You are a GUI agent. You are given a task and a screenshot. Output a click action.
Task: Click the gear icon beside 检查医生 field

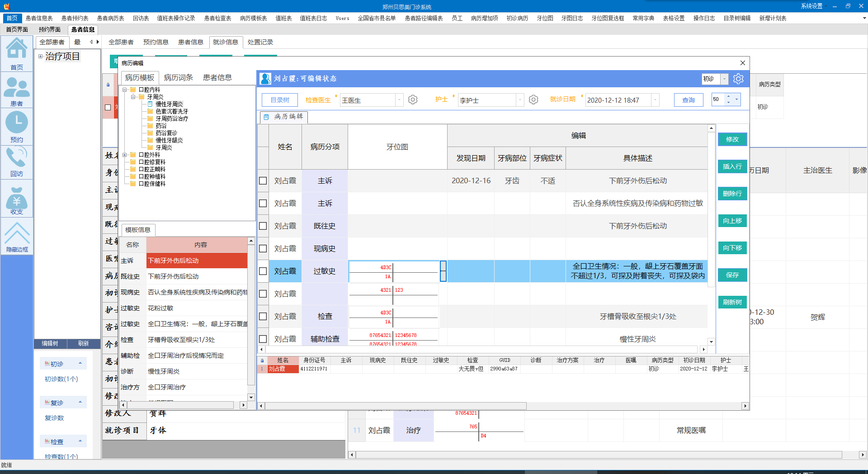click(413, 100)
